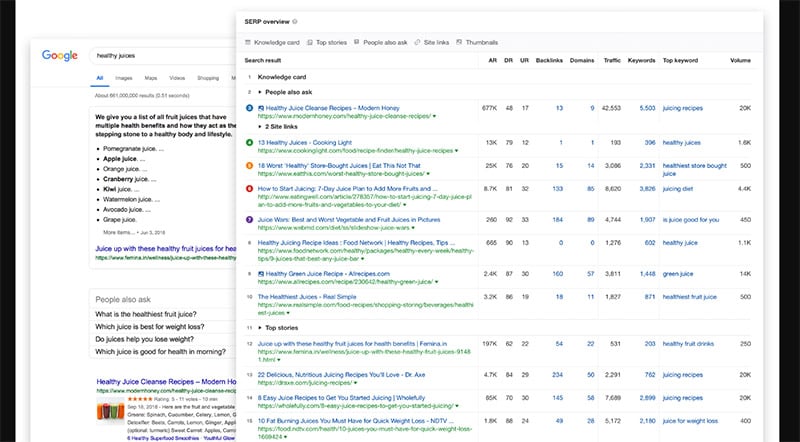Open dropdown caret after cookinglight.com URL
Viewport: 800px width, 442px height.
pos(456,151)
